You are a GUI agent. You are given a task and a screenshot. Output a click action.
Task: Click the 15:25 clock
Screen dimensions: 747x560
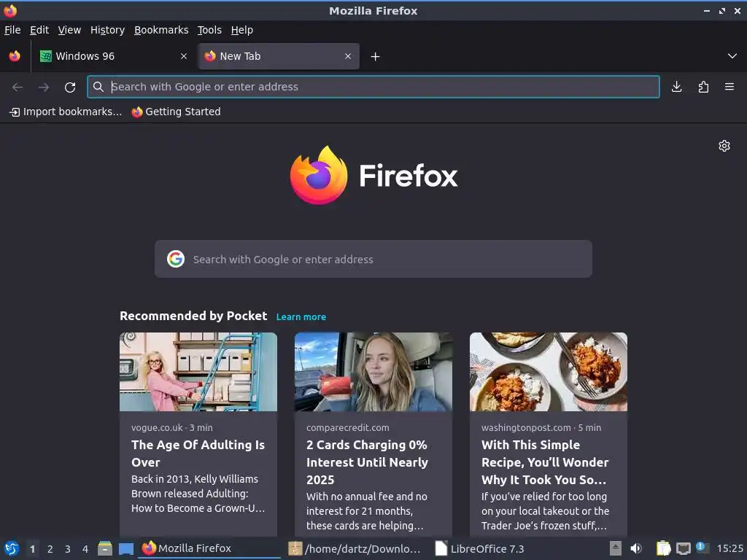point(729,548)
